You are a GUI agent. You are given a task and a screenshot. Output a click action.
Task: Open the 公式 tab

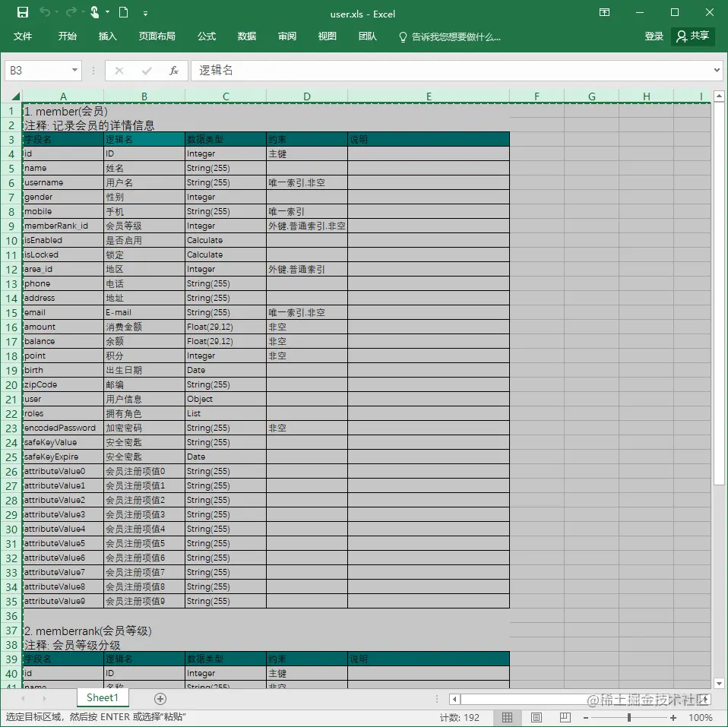click(207, 36)
